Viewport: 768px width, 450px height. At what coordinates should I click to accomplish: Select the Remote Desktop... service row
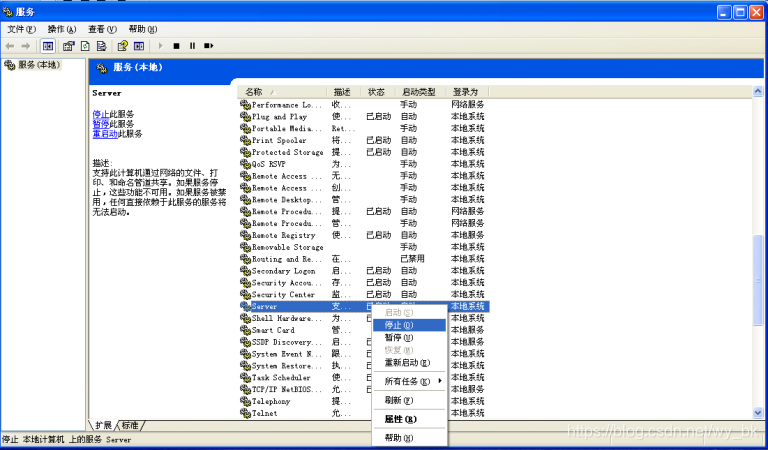(364, 200)
